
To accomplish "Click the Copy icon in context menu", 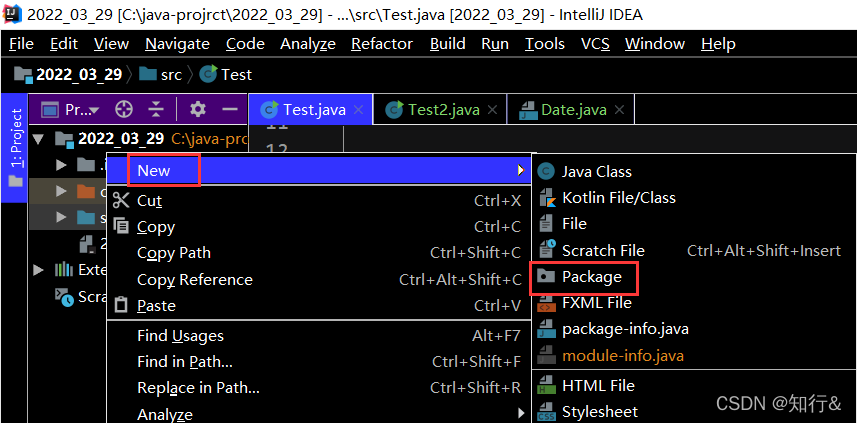I will (x=121, y=226).
